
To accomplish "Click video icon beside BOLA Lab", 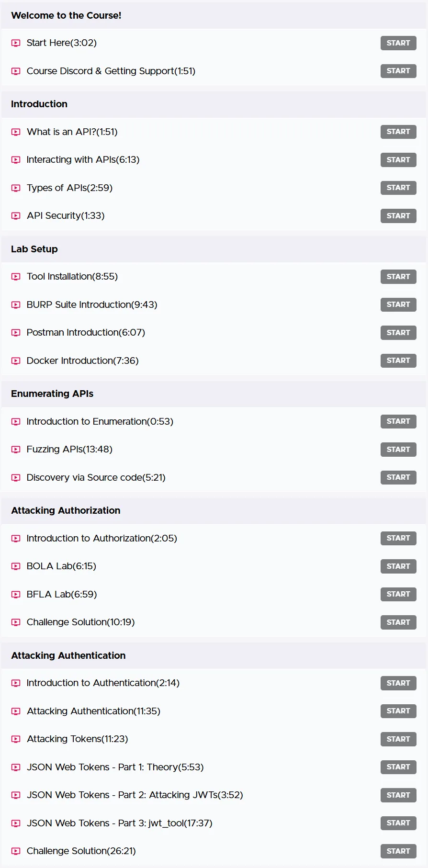I will tap(16, 566).
